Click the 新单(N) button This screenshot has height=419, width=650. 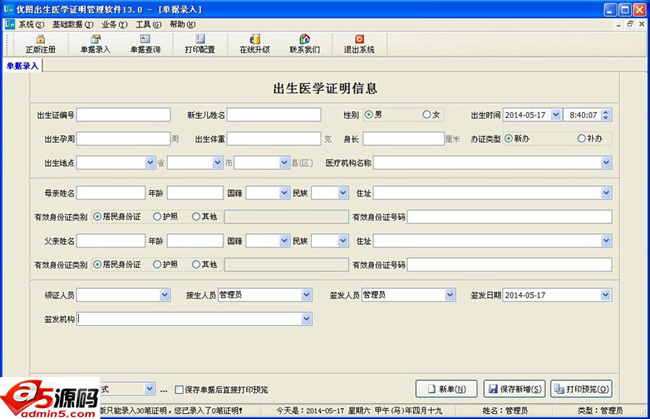[x=446, y=389]
